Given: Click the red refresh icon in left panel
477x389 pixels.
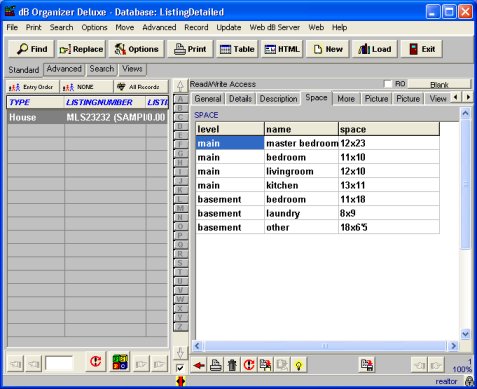Looking at the screenshot, I should [x=96, y=362].
